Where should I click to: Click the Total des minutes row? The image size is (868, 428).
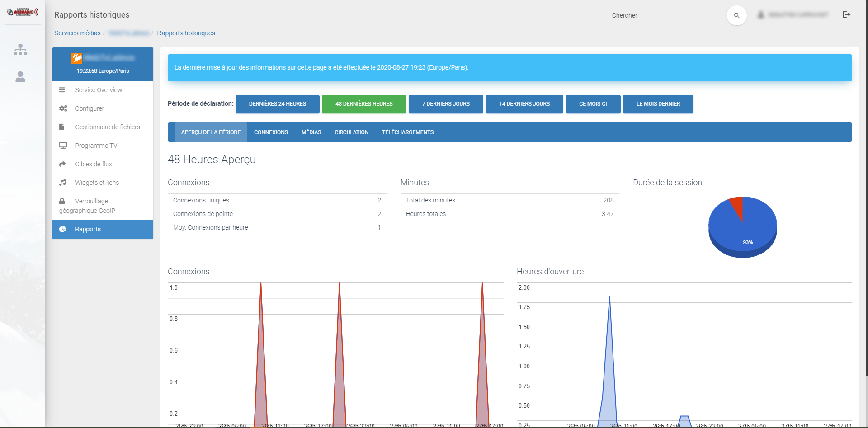[x=509, y=200]
